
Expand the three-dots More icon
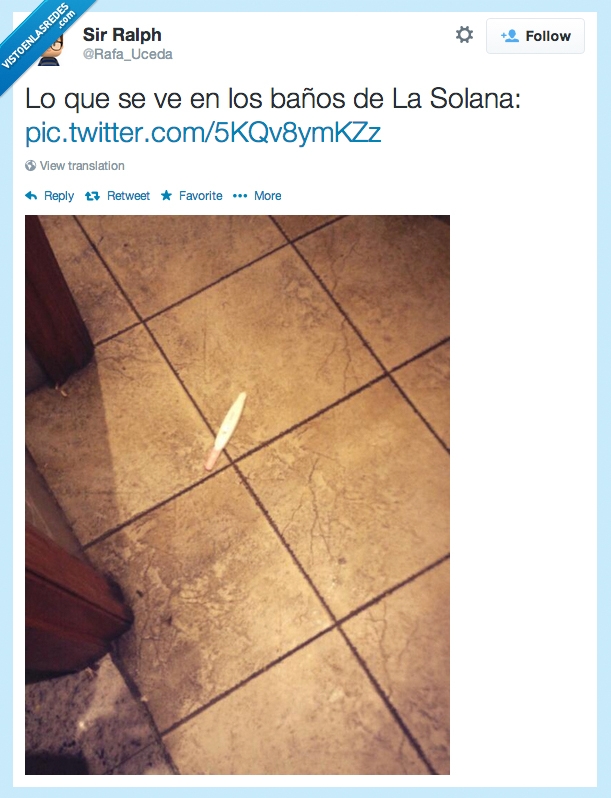click(x=240, y=196)
